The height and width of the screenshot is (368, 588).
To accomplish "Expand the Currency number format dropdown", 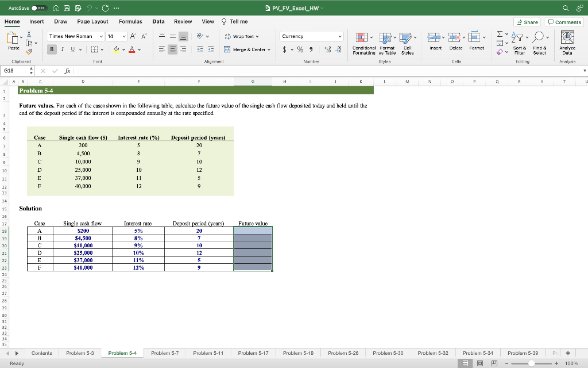I will (340, 36).
